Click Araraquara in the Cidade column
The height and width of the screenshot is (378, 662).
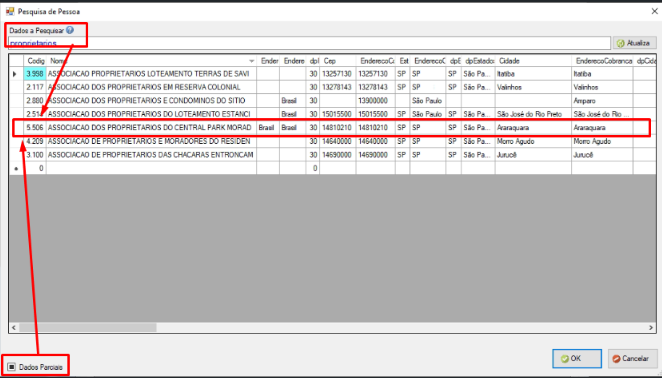(x=533, y=128)
